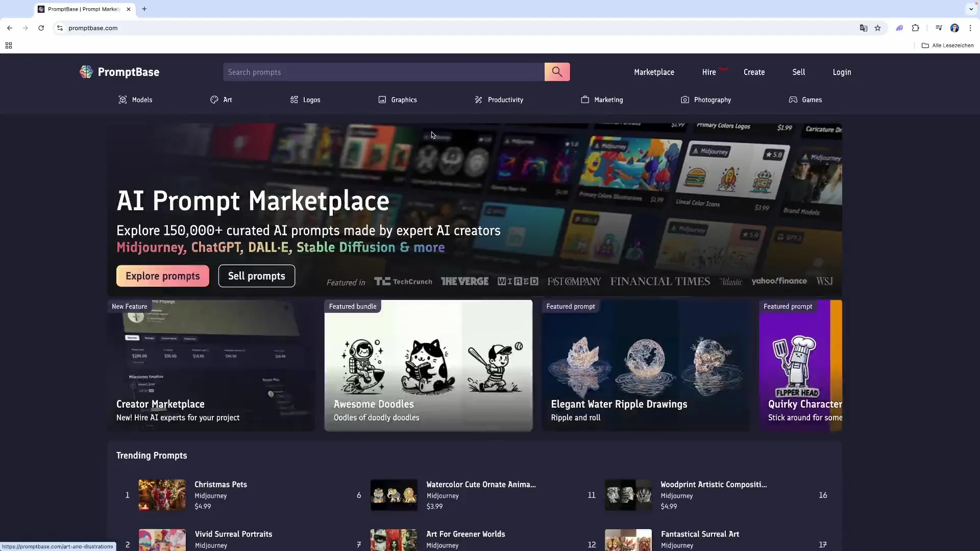Open the Games controller category icon
The height and width of the screenshot is (551, 980).
pyautogui.click(x=793, y=100)
